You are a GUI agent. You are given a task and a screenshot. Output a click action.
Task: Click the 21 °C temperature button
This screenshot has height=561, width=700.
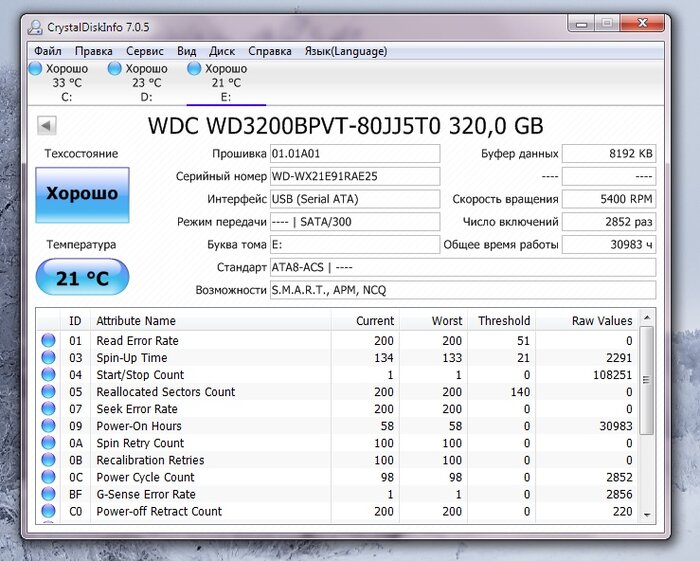(x=82, y=278)
